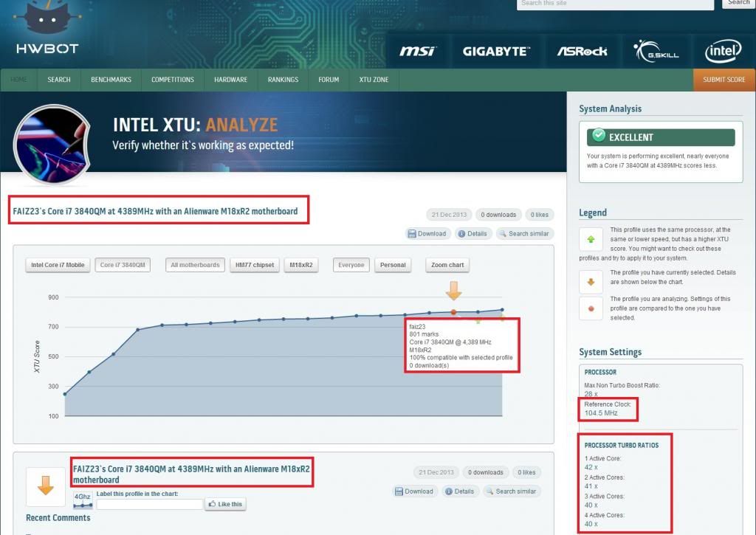Viewport: 756px width, 535px height.
Task: Filter chart by Intel Core i7 Mobile
Action: click(58, 265)
